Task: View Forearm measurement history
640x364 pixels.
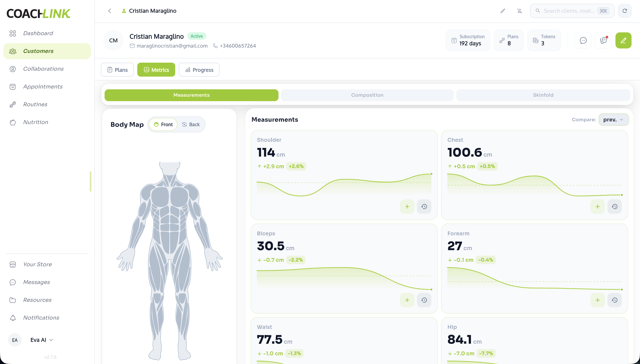Action: [615, 300]
